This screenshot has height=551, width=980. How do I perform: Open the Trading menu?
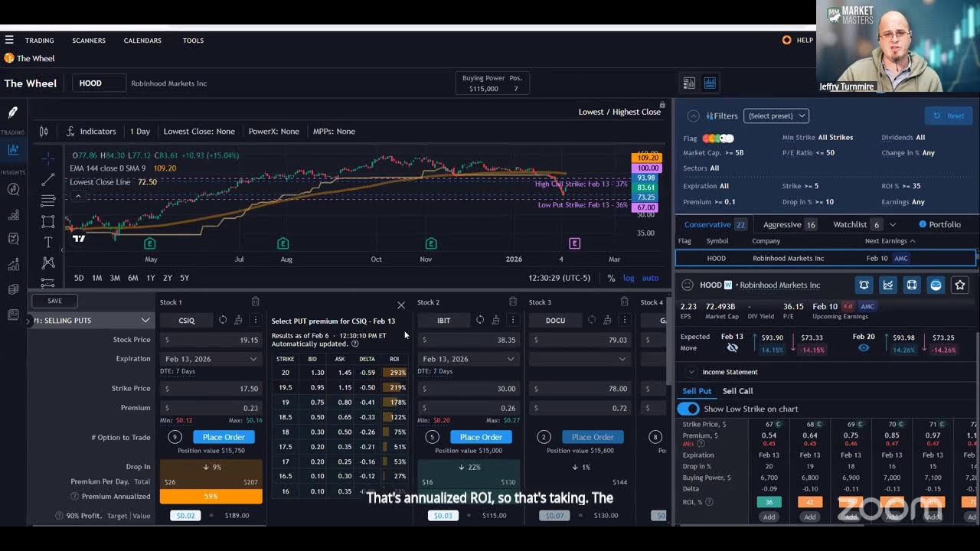(x=39, y=41)
